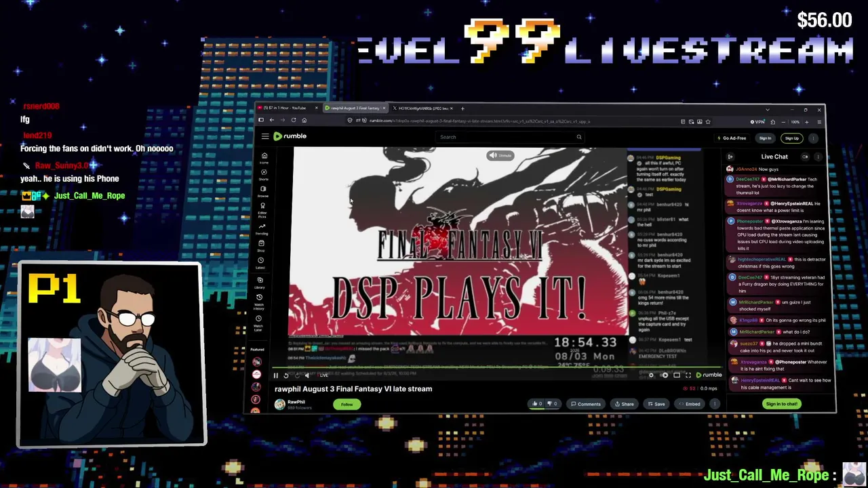The image size is (868, 488).
Task: Bookmark this page with the star icon
Action: pos(708,122)
